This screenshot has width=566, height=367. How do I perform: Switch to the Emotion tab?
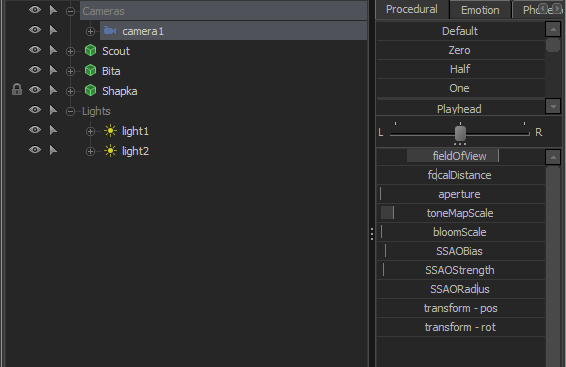tap(480, 10)
